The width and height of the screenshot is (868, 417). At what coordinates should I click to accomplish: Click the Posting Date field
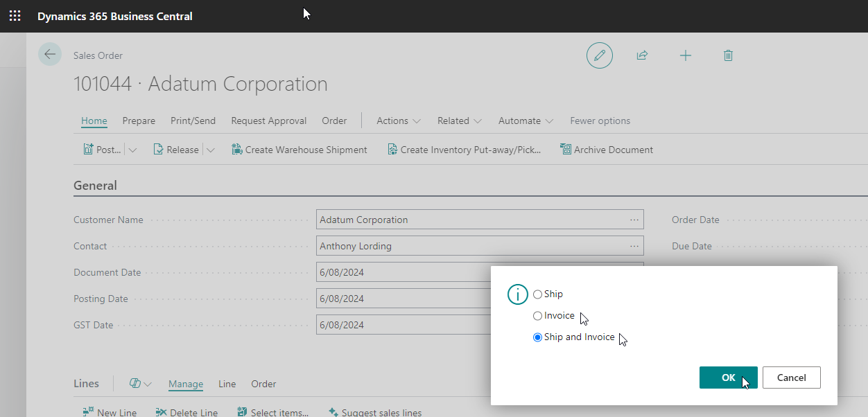click(x=403, y=299)
